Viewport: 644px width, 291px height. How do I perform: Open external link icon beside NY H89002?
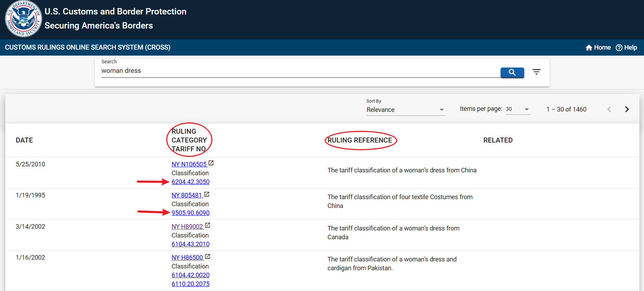(x=208, y=226)
